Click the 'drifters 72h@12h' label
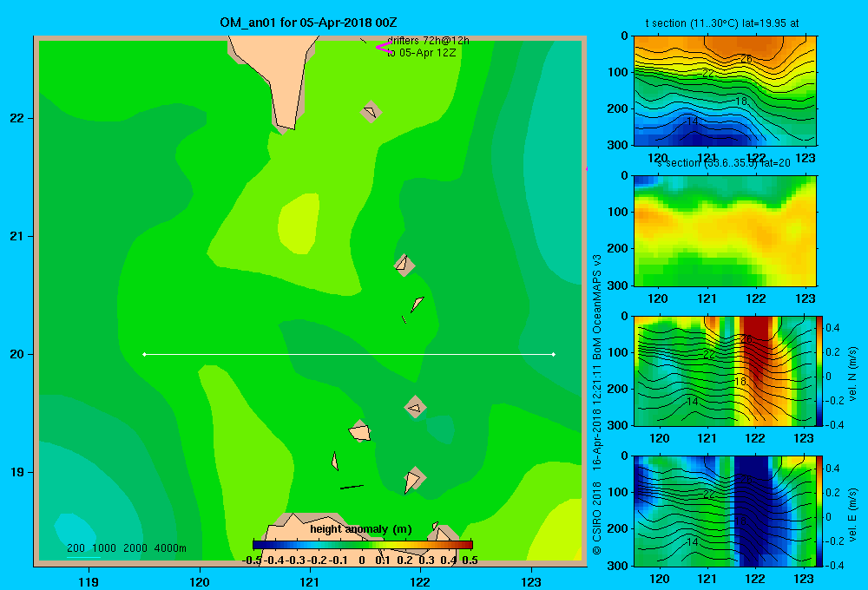 [428, 41]
